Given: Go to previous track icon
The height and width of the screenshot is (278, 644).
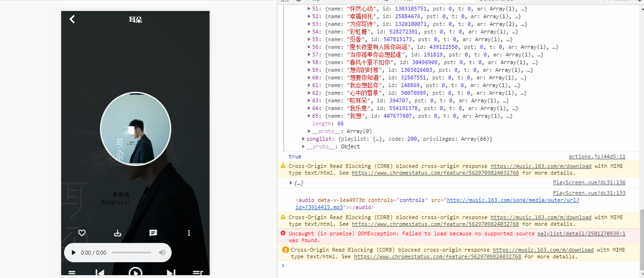Looking at the screenshot, I should pyautogui.click(x=100, y=273).
